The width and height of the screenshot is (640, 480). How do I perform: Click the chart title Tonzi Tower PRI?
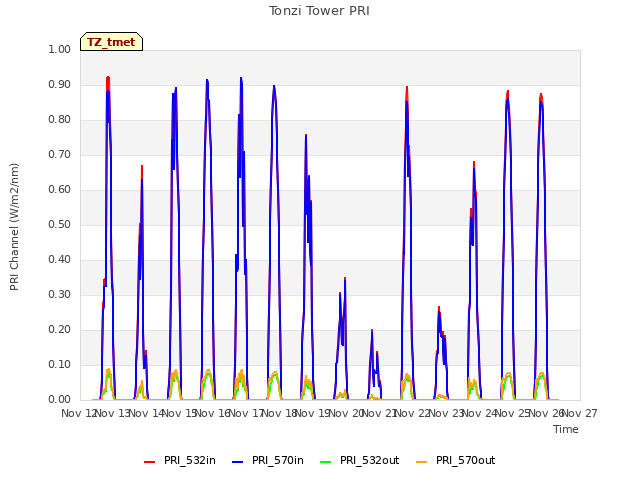pos(319,11)
